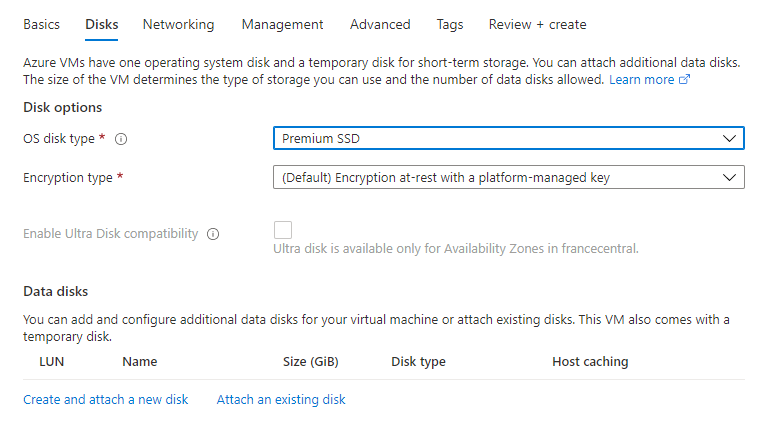
Task: Click the Size (GiB) column header
Action: point(309,362)
